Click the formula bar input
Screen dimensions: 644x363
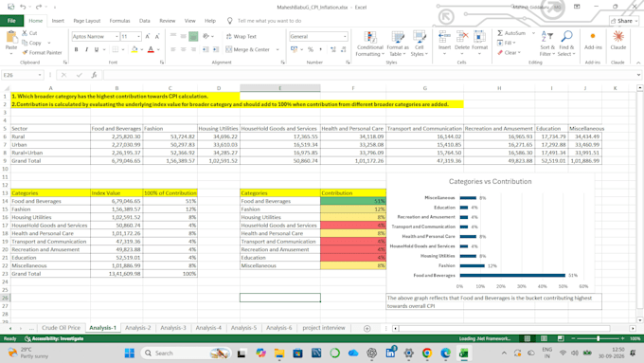click(368, 75)
